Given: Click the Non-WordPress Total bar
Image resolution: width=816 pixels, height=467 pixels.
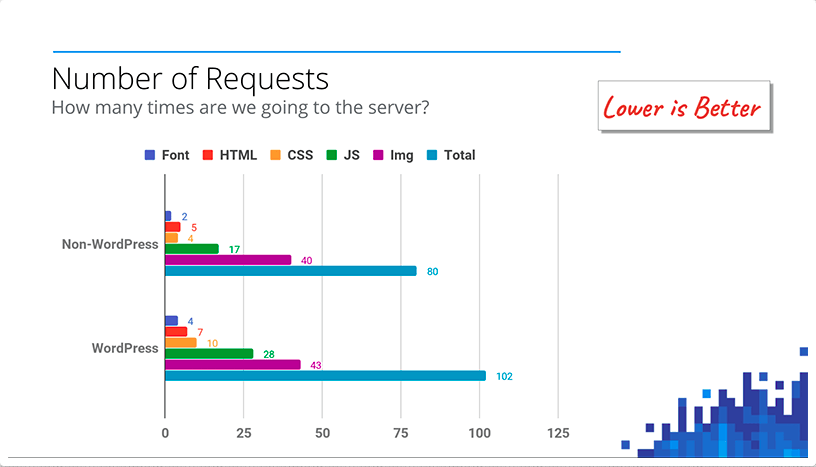Looking at the screenshot, I should coord(291,271).
